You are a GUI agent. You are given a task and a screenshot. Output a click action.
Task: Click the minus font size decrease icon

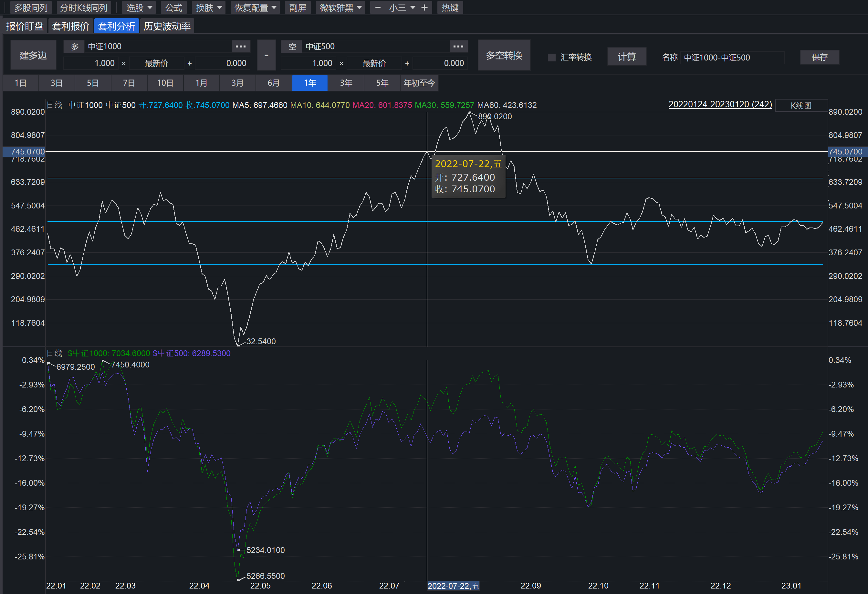coord(378,7)
